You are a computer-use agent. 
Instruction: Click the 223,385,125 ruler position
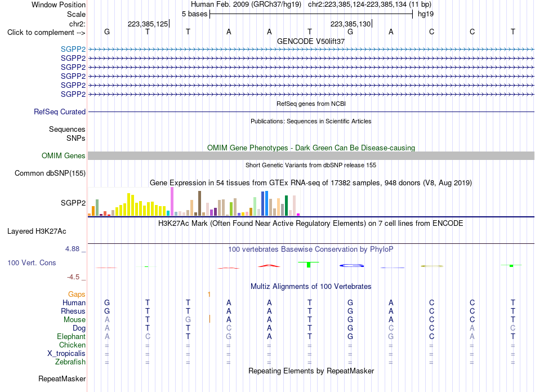pos(148,24)
